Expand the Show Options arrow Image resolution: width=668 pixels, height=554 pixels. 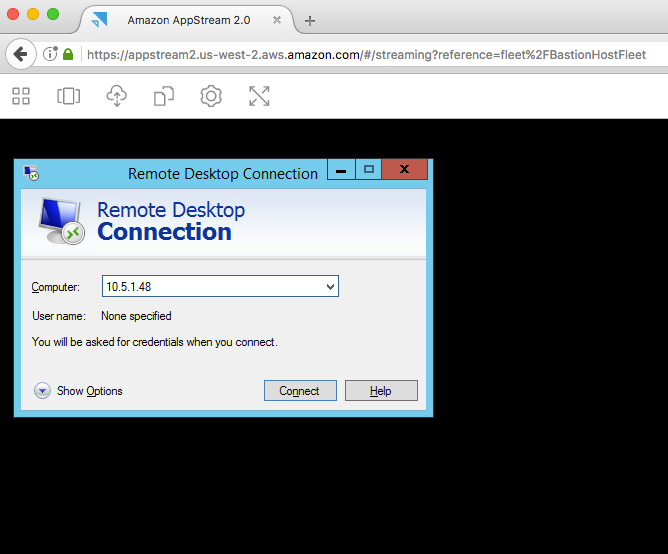click(x=42, y=390)
